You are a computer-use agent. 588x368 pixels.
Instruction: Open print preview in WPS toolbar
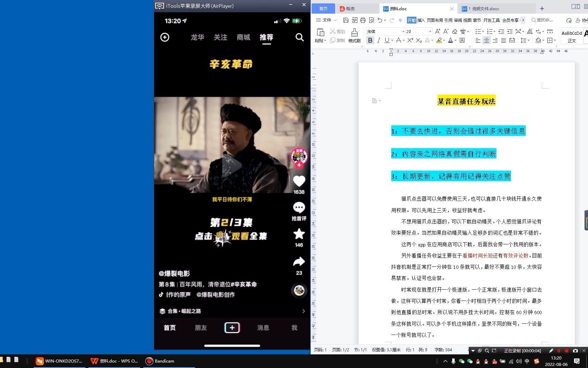coord(372,20)
